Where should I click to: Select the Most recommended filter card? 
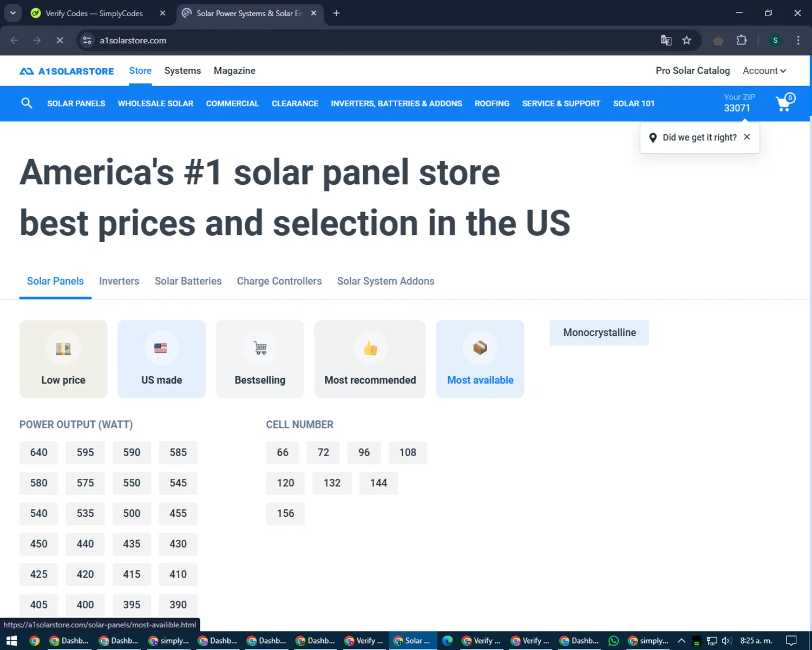coord(370,359)
